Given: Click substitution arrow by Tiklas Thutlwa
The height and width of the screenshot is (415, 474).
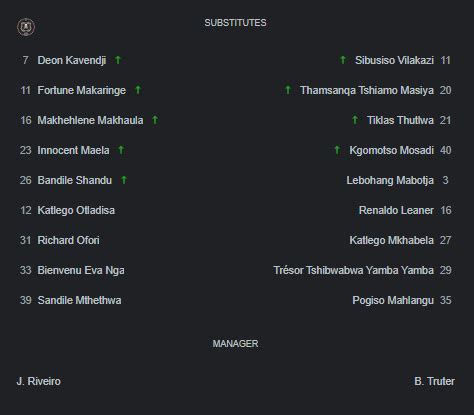Looking at the screenshot, I should point(355,120).
